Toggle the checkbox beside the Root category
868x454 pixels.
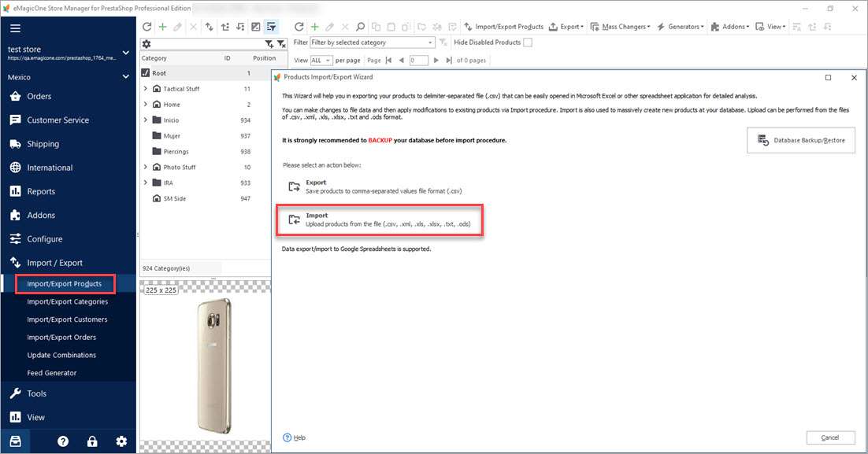[x=146, y=73]
